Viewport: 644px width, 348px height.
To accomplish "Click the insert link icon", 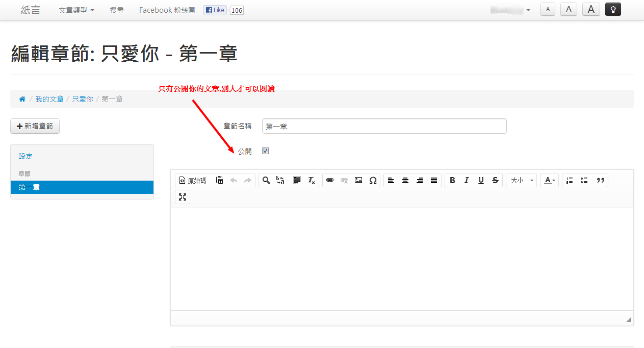I will click(330, 180).
